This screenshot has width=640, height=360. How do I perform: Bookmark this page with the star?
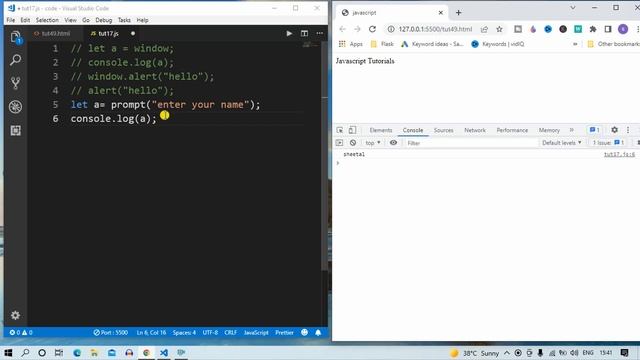pyautogui.click(x=499, y=29)
